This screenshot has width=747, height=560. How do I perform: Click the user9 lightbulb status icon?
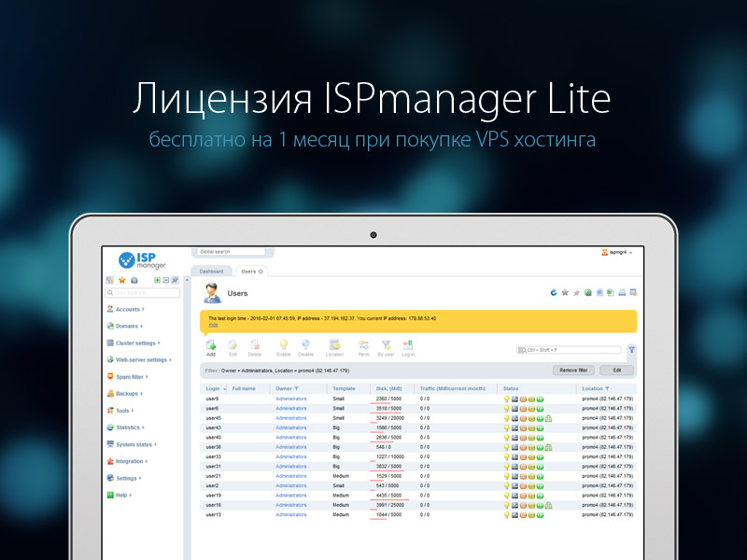tap(506, 399)
